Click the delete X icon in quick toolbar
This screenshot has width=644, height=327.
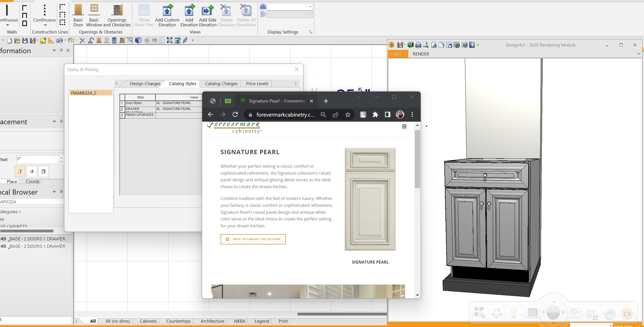[82, 40]
